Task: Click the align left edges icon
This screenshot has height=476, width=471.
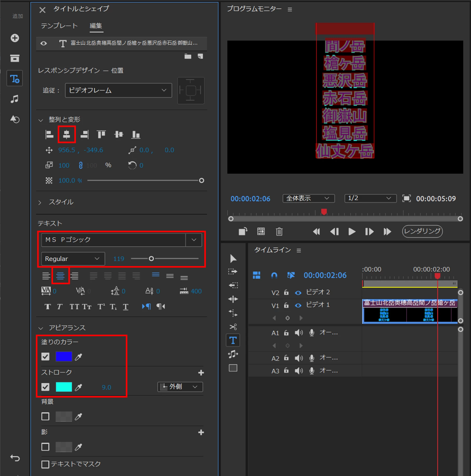Action: coord(49,134)
